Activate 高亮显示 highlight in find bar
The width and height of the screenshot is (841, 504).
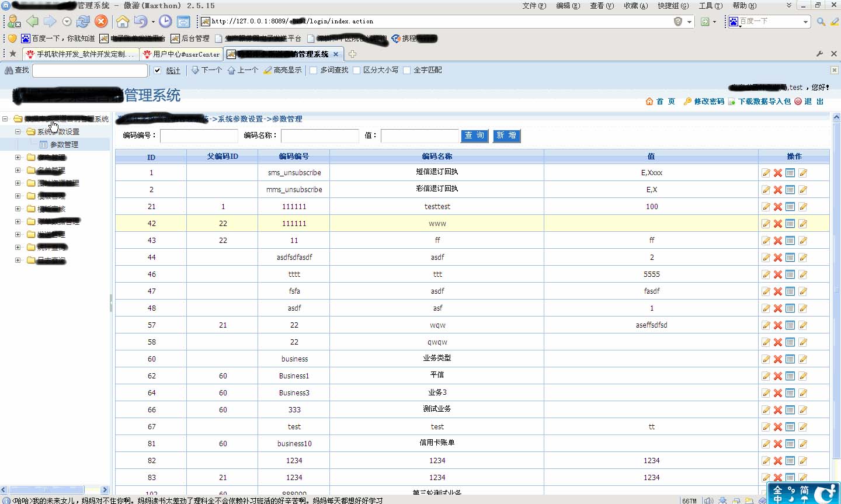click(283, 69)
